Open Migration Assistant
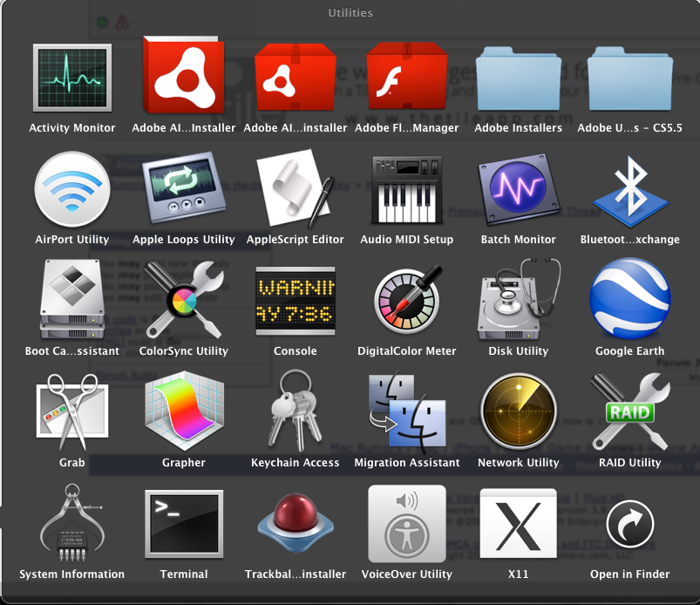The height and width of the screenshot is (605, 700). [x=407, y=411]
